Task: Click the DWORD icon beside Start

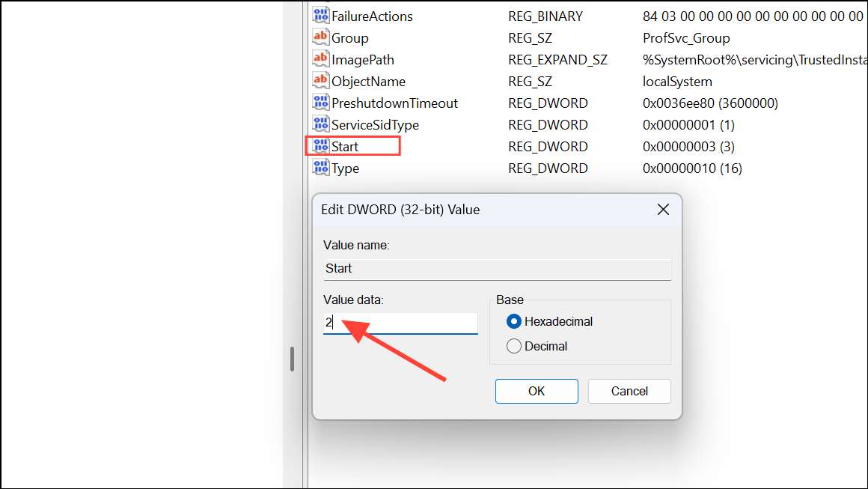Action: (321, 145)
